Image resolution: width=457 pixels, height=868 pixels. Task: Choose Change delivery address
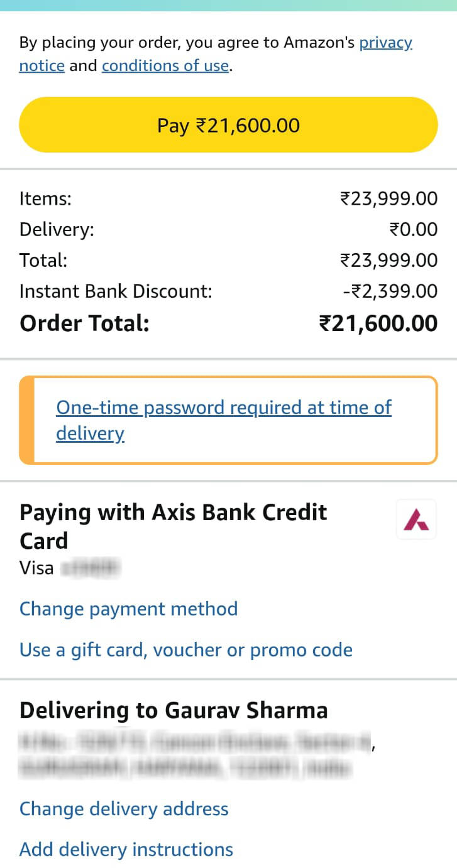coord(124,808)
